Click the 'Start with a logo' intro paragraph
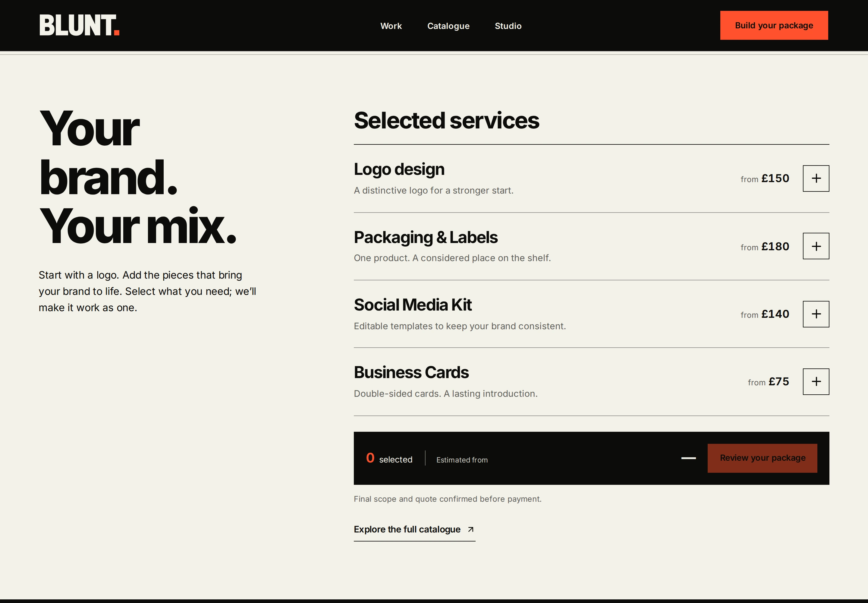868x603 pixels. (147, 291)
